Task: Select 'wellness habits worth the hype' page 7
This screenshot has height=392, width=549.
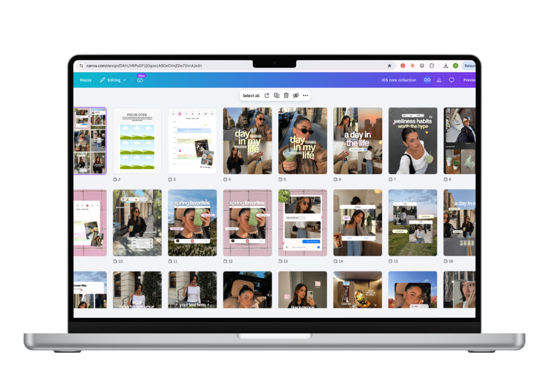Action: [x=413, y=141]
